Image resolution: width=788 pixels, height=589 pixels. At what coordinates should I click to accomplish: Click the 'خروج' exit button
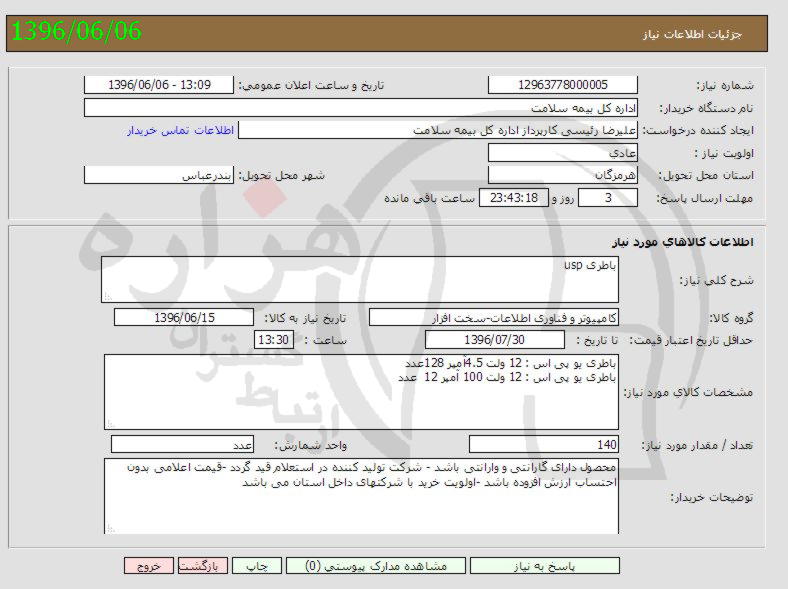(x=149, y=566)
